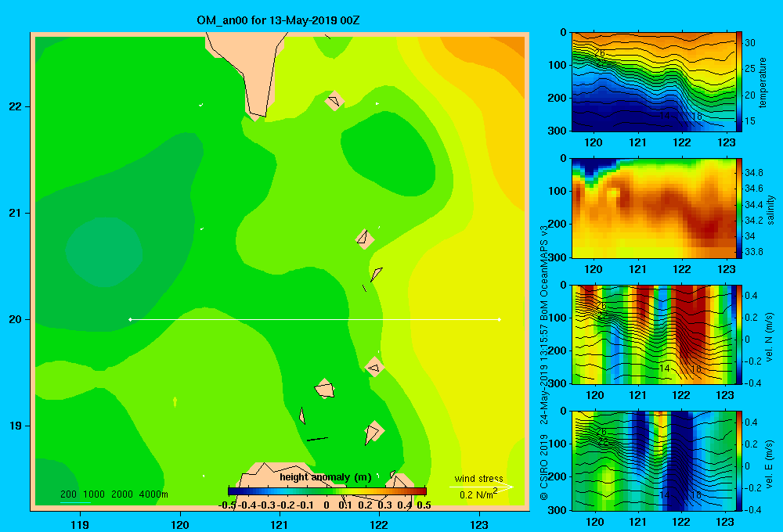
Task: Click the 'wind stress' label
Action: [x=478, y=478]
